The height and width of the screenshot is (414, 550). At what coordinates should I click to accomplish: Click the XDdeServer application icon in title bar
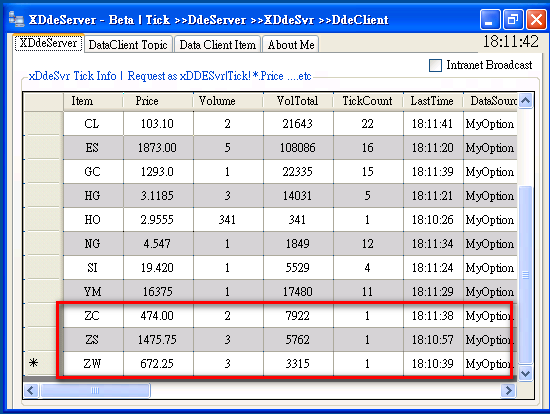[x=16, y=19]
